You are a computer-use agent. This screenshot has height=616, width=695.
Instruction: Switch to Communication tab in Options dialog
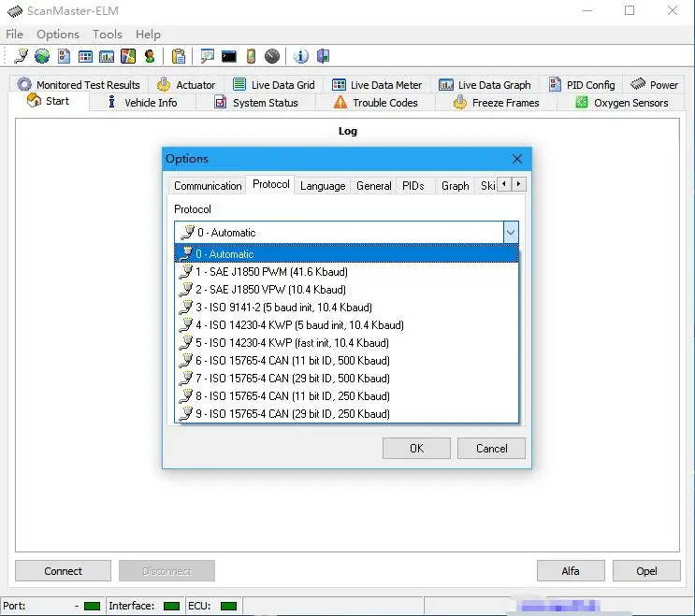click(x=208, y=186)
